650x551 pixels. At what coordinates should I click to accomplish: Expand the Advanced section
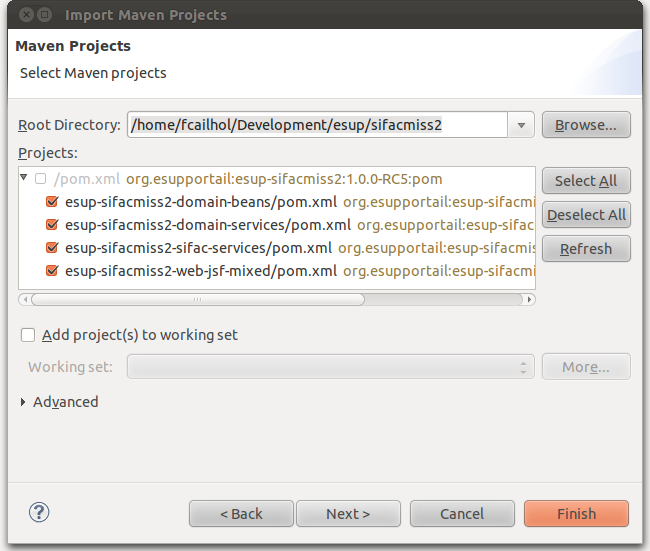point(24,402)
